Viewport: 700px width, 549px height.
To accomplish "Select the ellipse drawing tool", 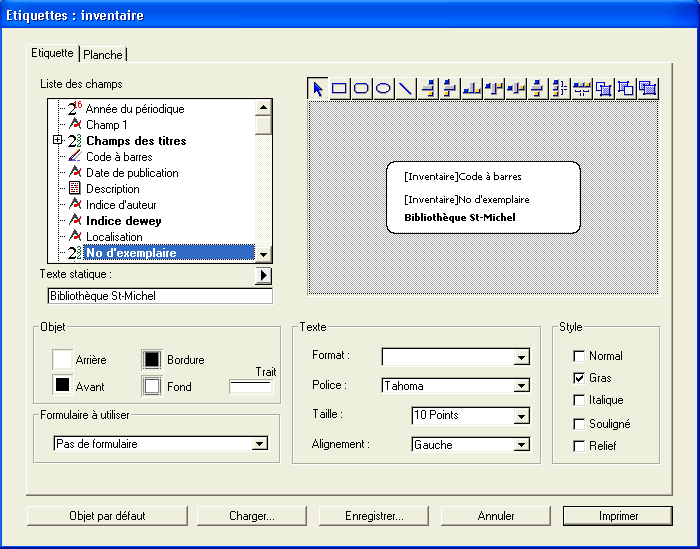I will pyautogui.click(x=383, y=89).
